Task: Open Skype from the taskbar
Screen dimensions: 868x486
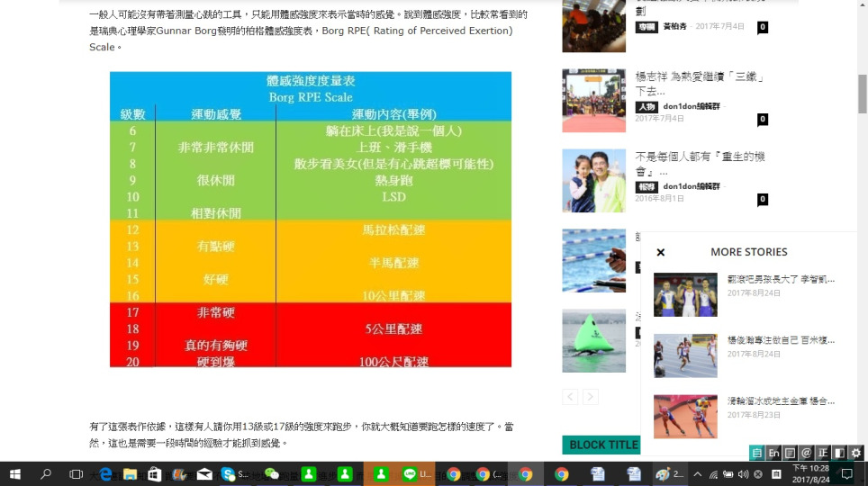Action: [228, 473]
